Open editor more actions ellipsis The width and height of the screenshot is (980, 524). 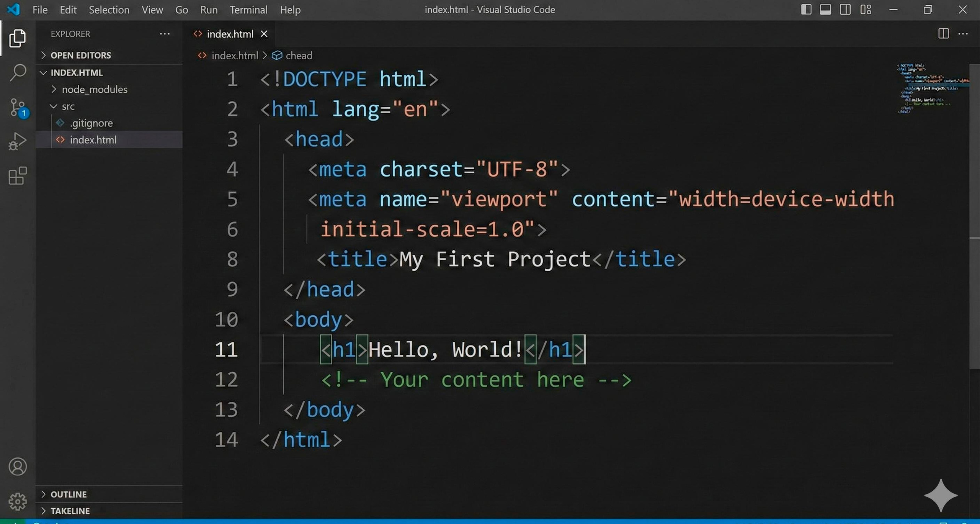(x=963, y=34)
